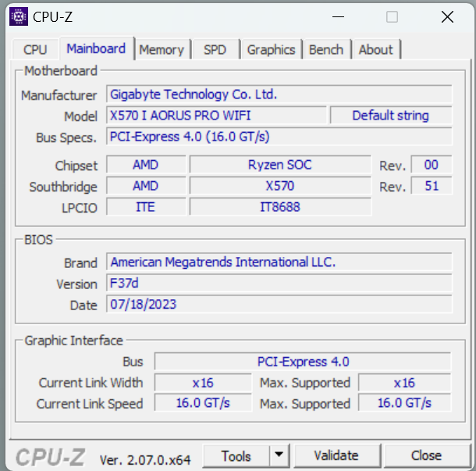Click the Current Link Width x16 value
The width and height of the screenshot is (476, 471).
point(203,383)
